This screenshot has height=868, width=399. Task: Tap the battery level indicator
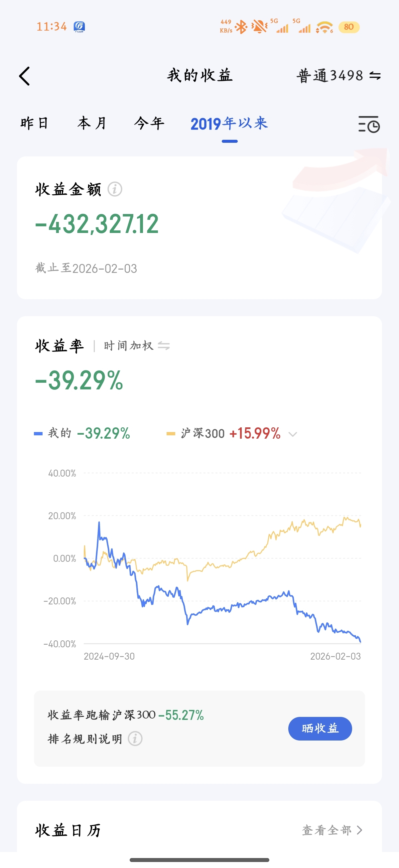pos(349,27)
